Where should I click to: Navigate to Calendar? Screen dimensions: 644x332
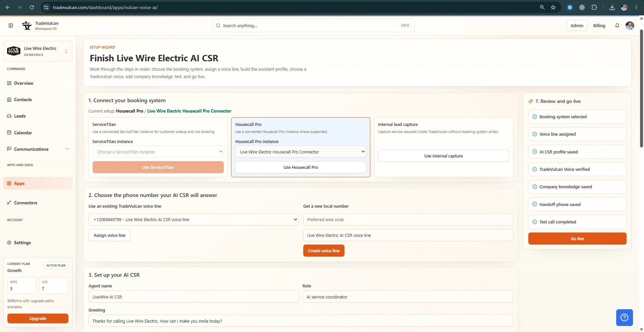[38, 133]
